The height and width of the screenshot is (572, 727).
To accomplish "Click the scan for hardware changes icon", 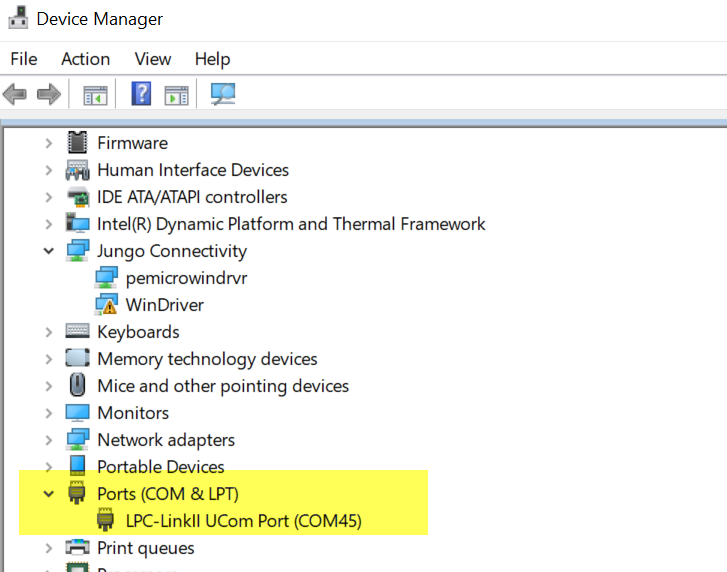I will (222, 95).
